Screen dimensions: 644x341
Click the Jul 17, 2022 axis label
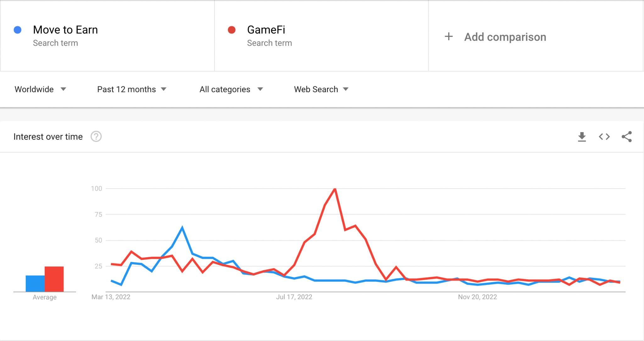coord(294,297)
